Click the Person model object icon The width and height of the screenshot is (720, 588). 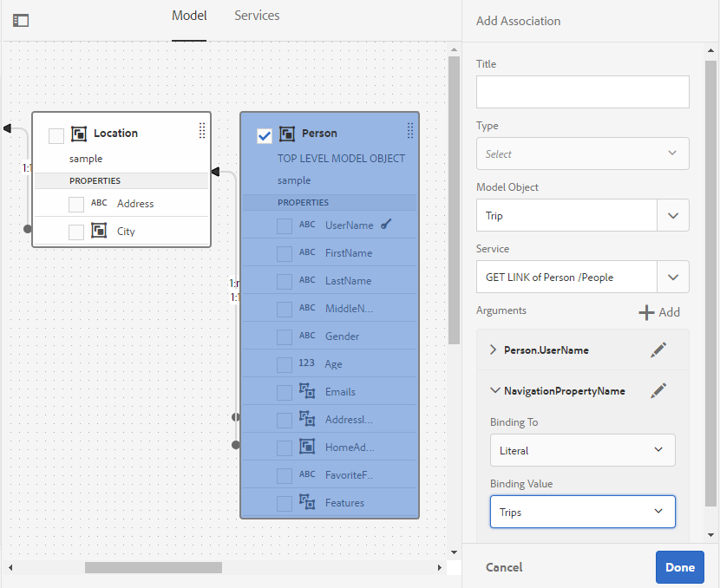click(287, 134)
